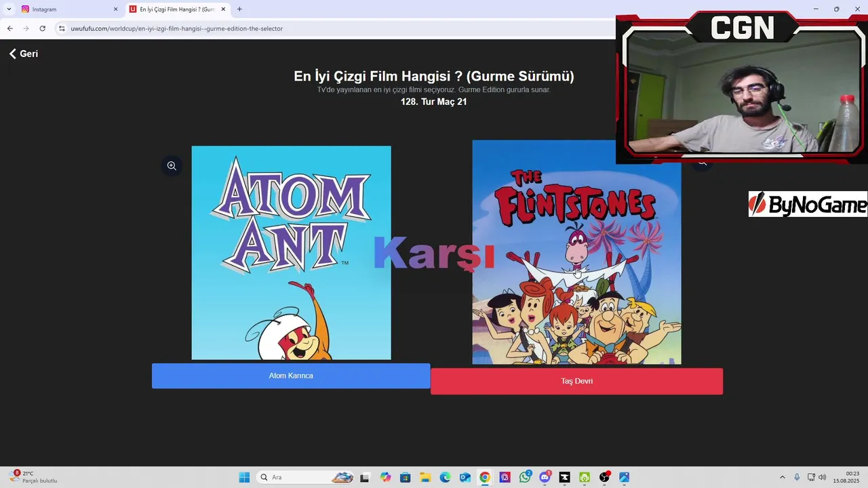Click the Chrome taskbar icon
Viewport: 868px width, 488px height.
[x=485, y=477]
